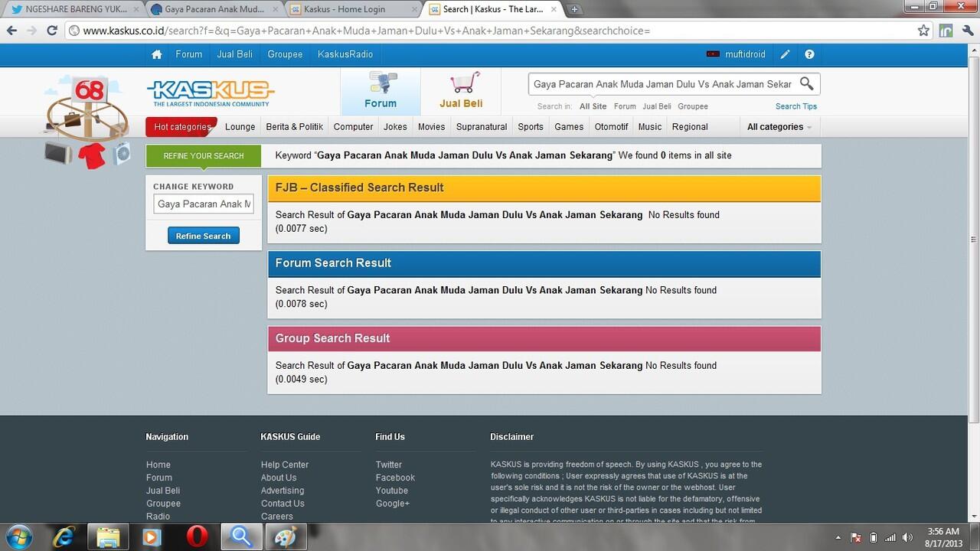Open the media player taskbar icon
This screenshot has height=551, width=980.
pos(152,537)
